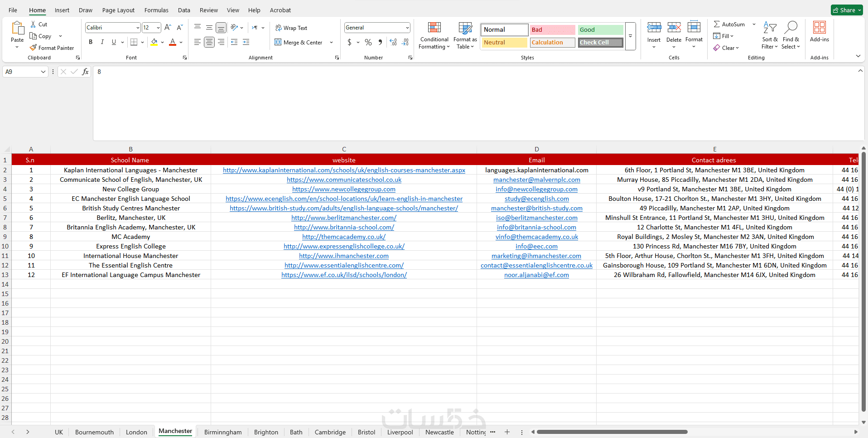Open the Data ribbon tab

pos(184,10)
